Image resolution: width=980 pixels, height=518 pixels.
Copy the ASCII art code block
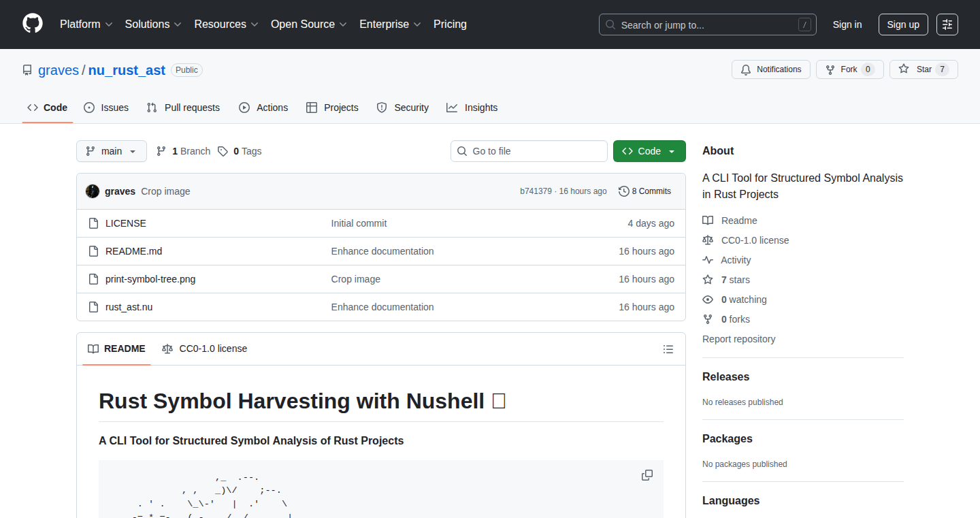647,475
